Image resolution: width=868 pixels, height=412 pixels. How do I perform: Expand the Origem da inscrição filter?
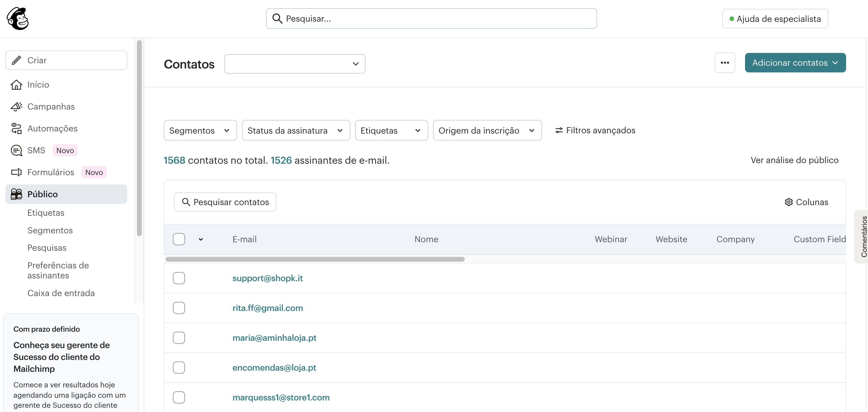[487, 130]
